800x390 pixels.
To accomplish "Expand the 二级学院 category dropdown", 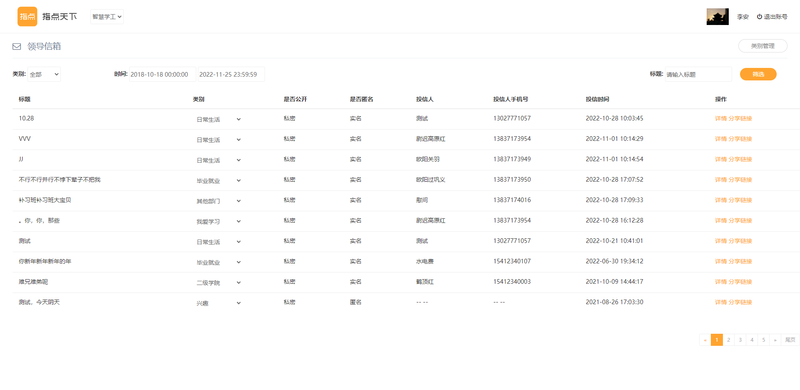I will coord(218,283).
